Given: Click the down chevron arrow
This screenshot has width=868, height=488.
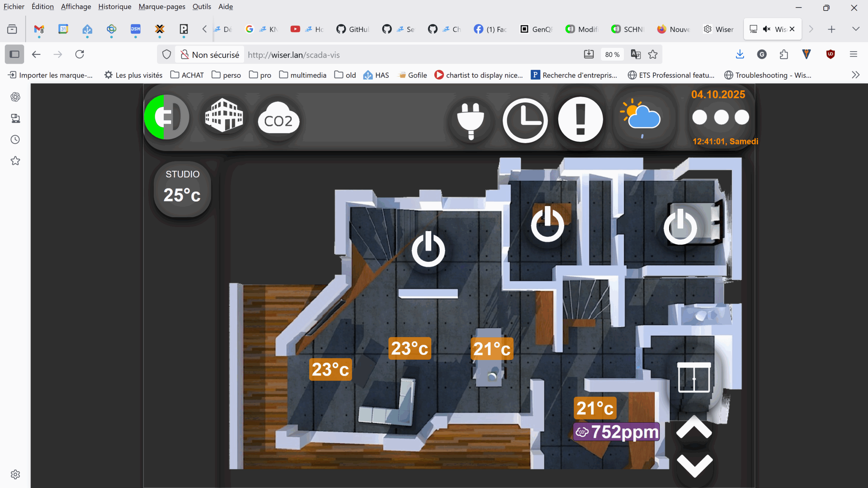Looking at the screenshot, I should tap(694, 465).
